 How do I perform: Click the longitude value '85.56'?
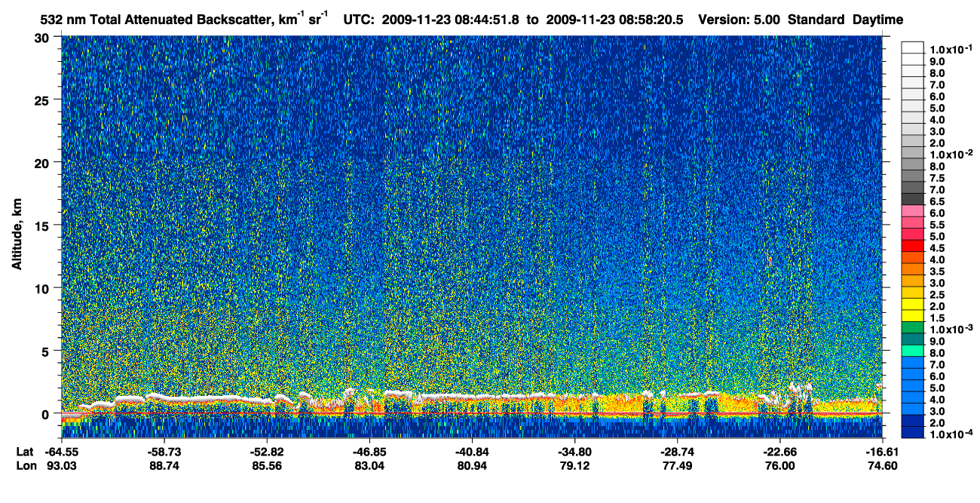click(x=266, y=466)
